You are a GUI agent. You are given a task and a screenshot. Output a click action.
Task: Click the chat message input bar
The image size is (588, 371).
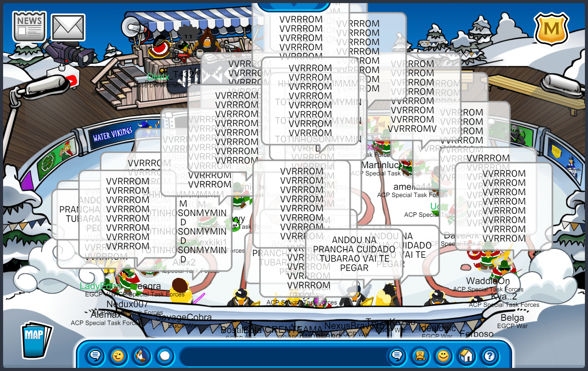284,356
